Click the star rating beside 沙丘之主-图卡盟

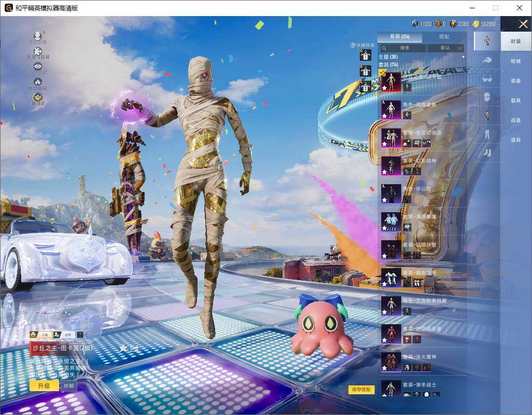coord(123,348)
